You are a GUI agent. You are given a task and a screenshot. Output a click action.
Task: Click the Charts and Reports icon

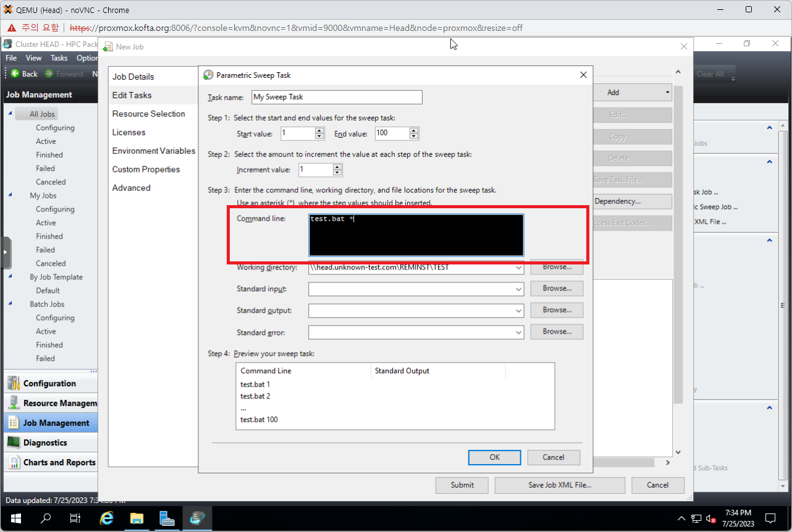tap(13, 463)
